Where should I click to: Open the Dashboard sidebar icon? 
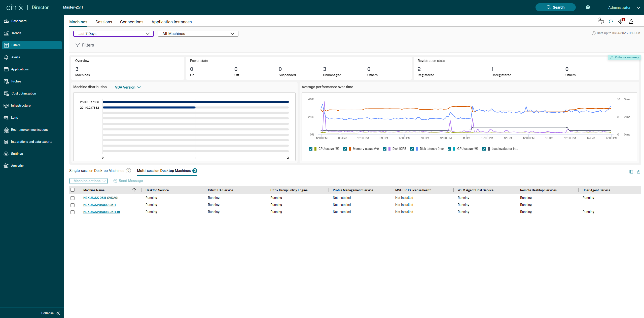pos(6,21)
